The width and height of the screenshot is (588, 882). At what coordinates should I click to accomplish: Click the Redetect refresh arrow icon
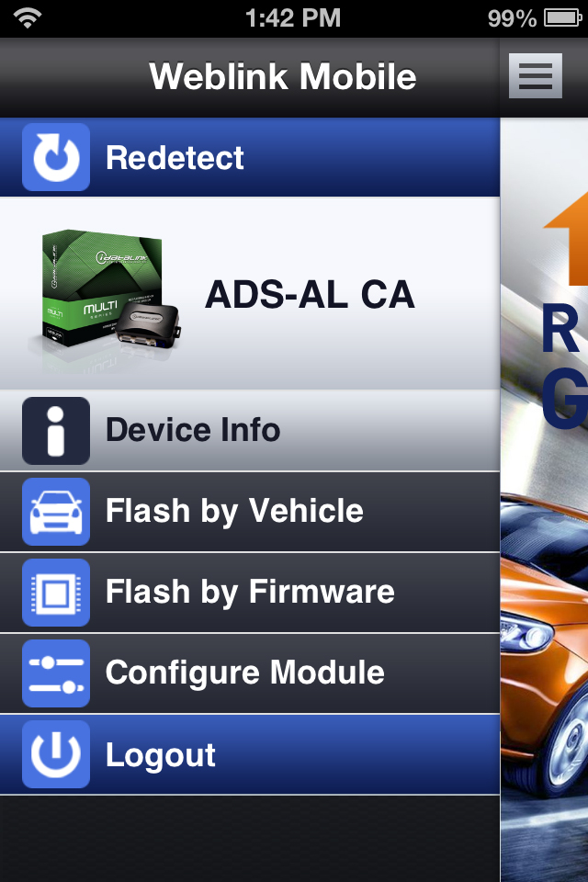[56, 157]
